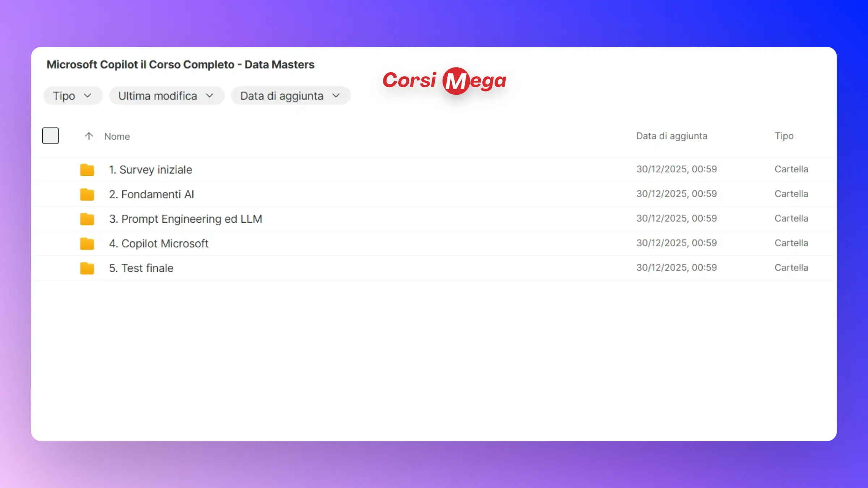The image size is (868, 488).
Task: Tick the select-all checkbox in header
Action: coord(50,136)
